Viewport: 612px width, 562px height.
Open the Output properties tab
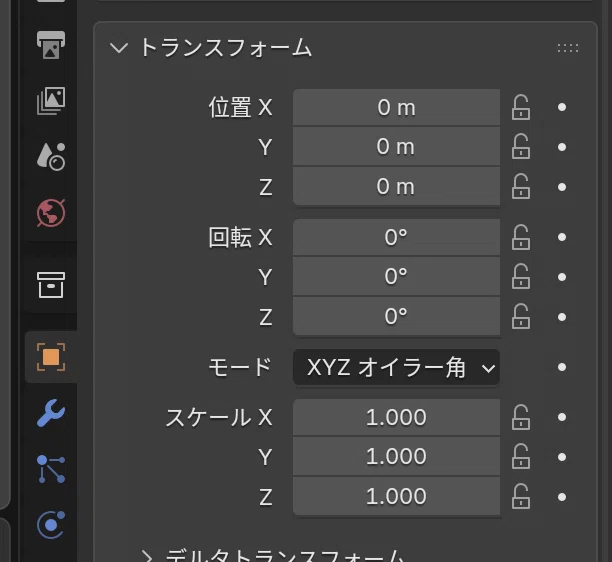(51, 44)
